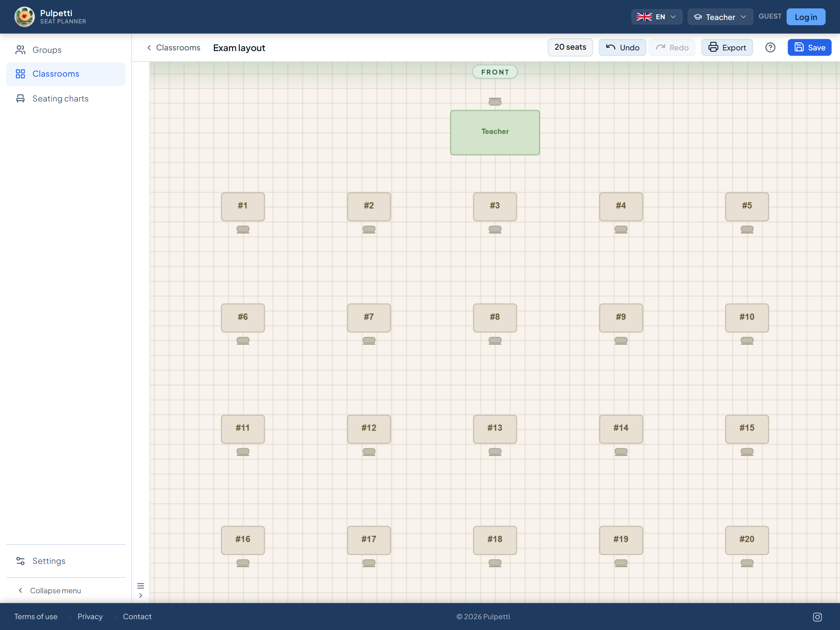840x630 pixels.
Task: Select desk #19
Action: [621, 540]
